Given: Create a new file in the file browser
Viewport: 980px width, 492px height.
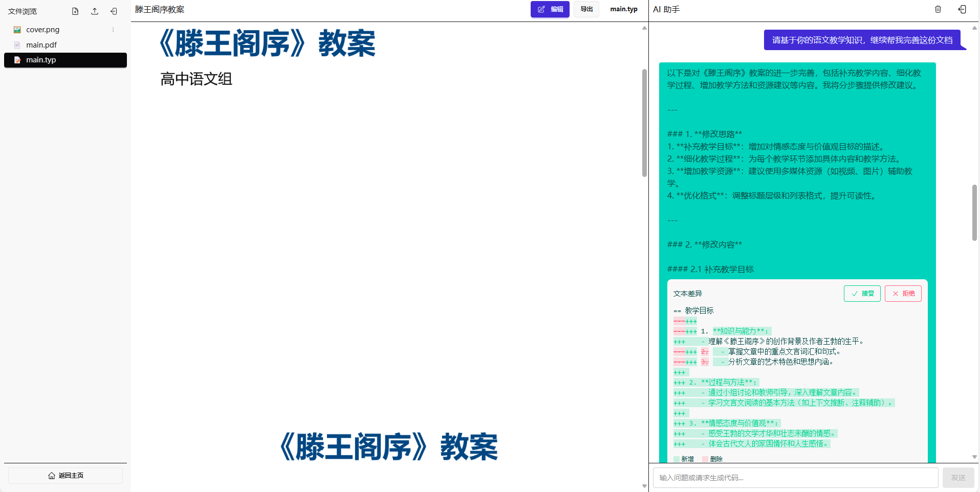Looking at the screenshot, I should (x=75, y=11).
